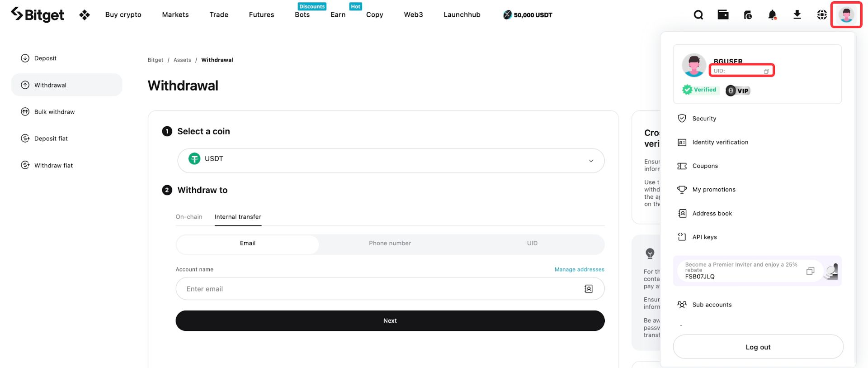Click the Bulk withdraw sidebar icon
This screenshot has height=368, width=868.
tap(25, 112)
